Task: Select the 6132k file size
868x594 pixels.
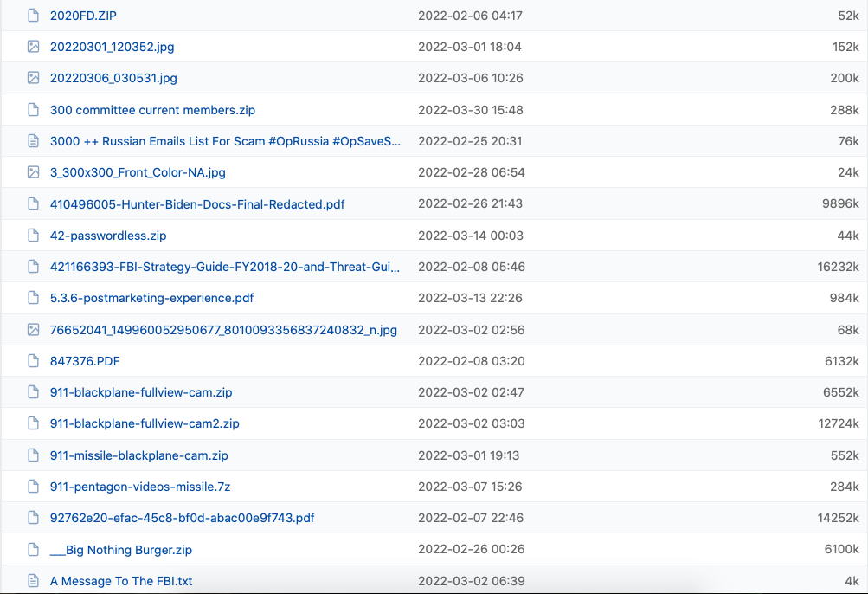Action: pos(841,361)
